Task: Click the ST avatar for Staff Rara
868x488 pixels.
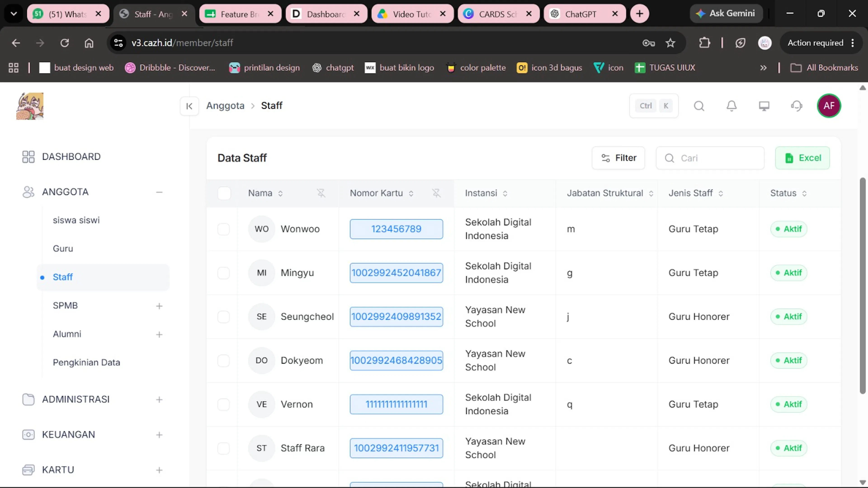Action: (262, 448)
